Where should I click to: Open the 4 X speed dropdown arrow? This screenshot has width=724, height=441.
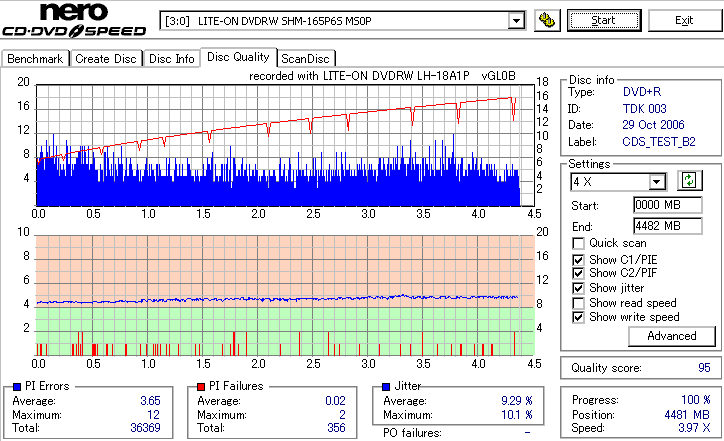656,182
